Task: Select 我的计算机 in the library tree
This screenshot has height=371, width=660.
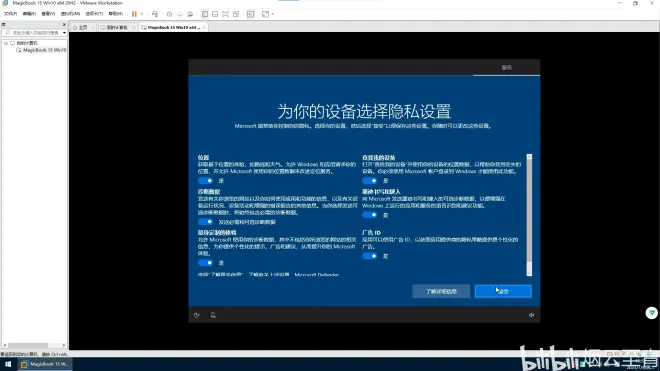Action: (x=27, y=43)
